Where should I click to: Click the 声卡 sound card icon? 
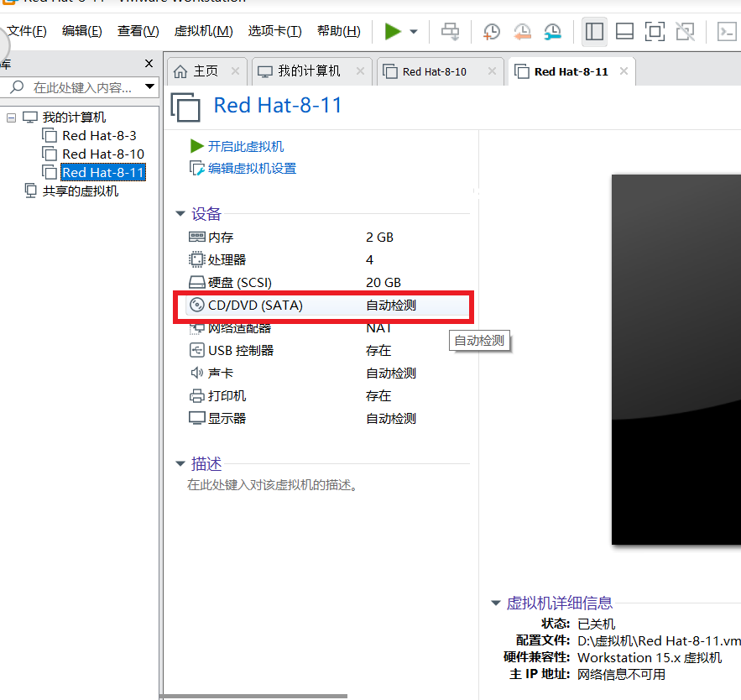tap(196, 373)
